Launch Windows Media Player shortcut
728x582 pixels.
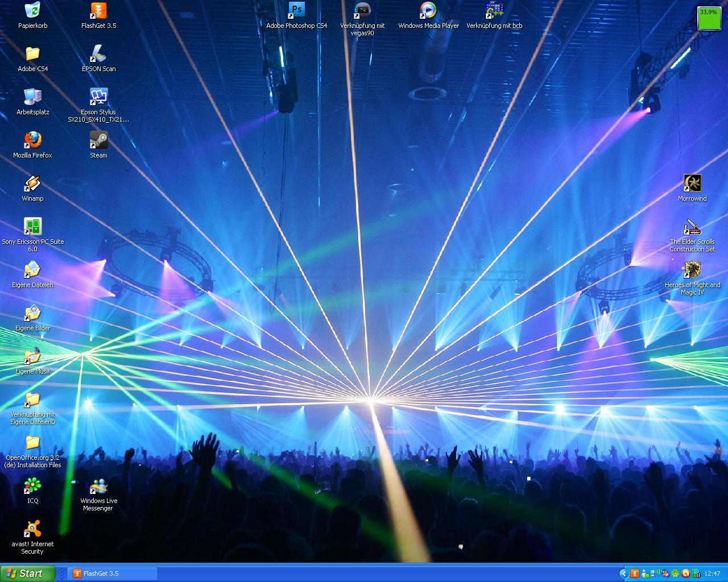tap(428, 11)
